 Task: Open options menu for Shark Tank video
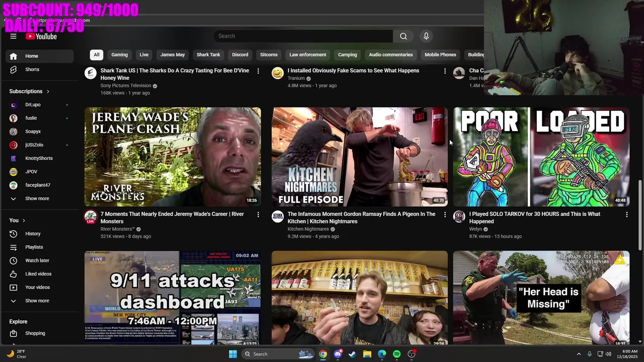point(258,71)
